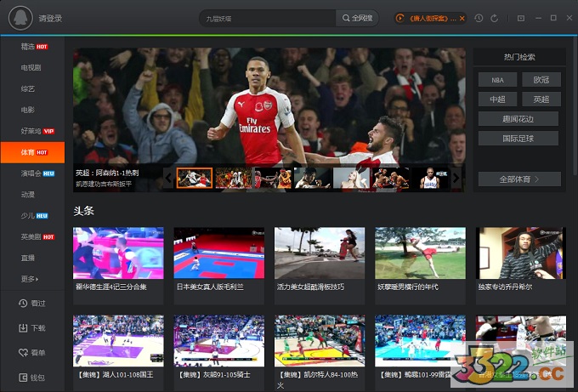Click the refresh icon in title bar
Screen dimensions: 578x392
pyautogui.click(x=495, y=18)
